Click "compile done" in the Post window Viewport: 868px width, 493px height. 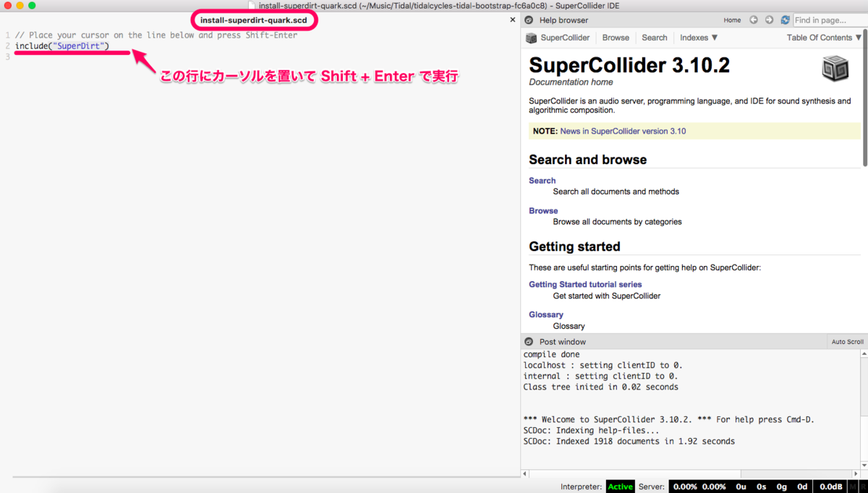[551, 355]
